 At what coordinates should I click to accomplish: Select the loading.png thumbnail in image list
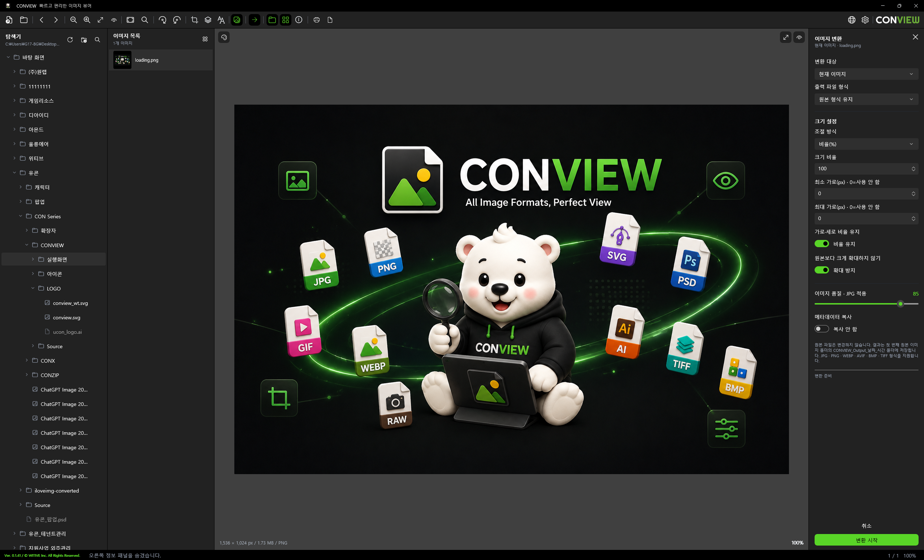tap(122, 60)
